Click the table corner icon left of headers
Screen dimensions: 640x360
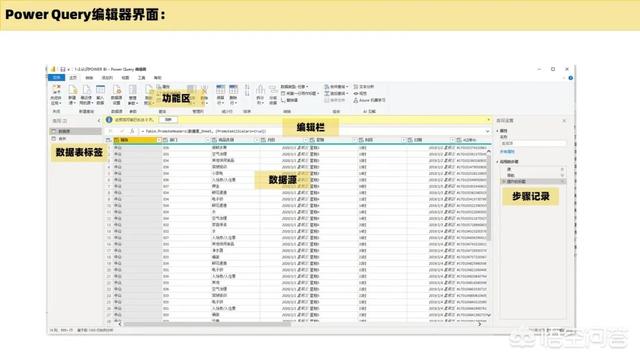pos(108,140)
